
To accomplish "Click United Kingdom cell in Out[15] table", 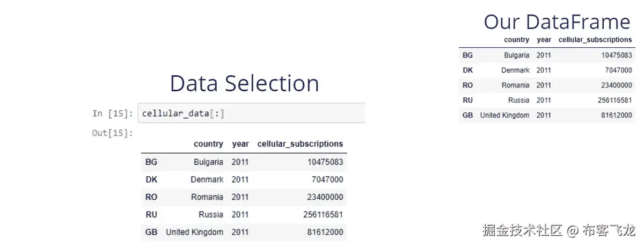I will (x=194, y=233).
